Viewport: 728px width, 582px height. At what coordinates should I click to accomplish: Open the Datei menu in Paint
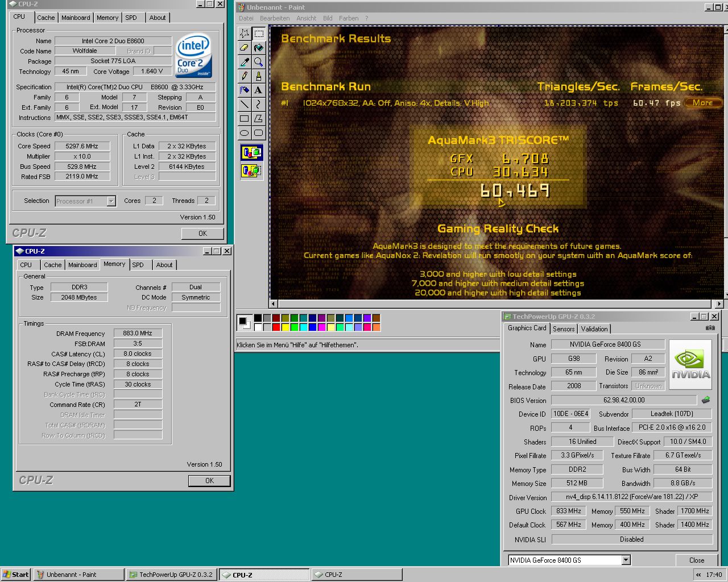(246, 18)
